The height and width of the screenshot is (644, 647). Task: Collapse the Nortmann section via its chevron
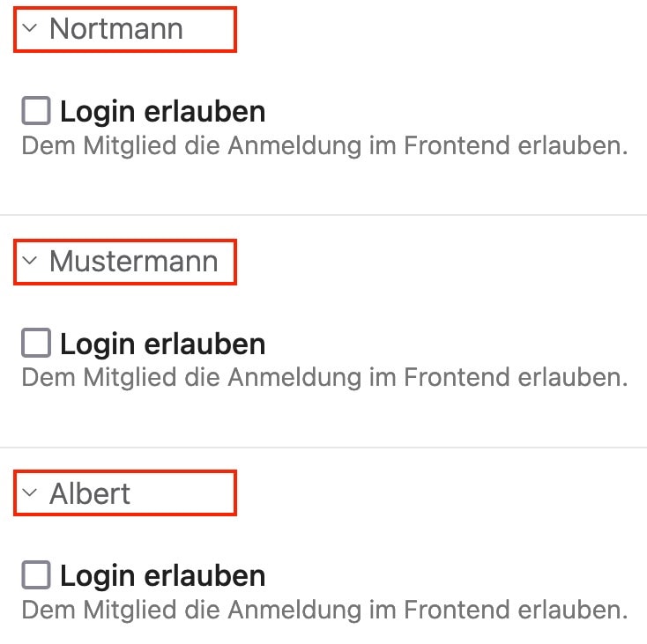pyautogui.click(x=30, y=28)
